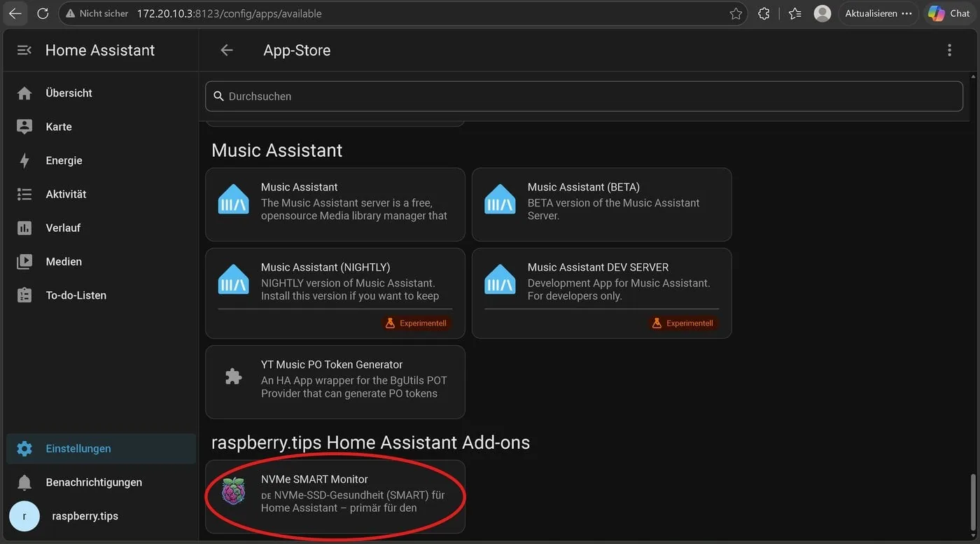Open the Music Assistant DEV SERVER card
Viewport: 980px width, 544px height.
pyautogui.click(x=602, y=293)
